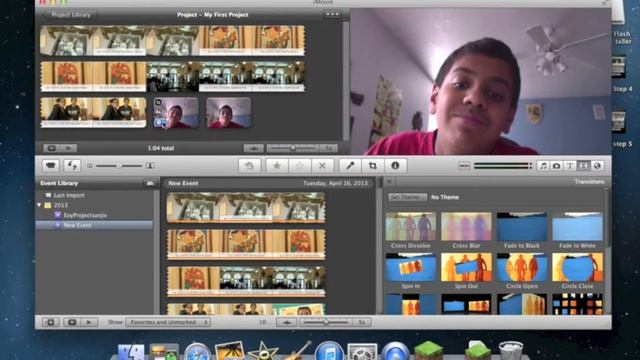The width and height of the screenshot is (640, 360).
Task: Open GarageBand guitar icon in Dock
Action: [298, 351]
